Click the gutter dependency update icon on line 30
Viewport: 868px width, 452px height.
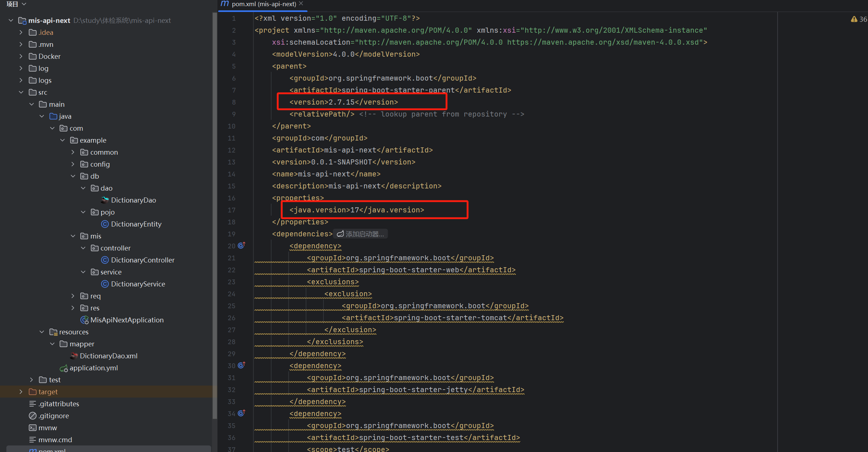point(241,366)
